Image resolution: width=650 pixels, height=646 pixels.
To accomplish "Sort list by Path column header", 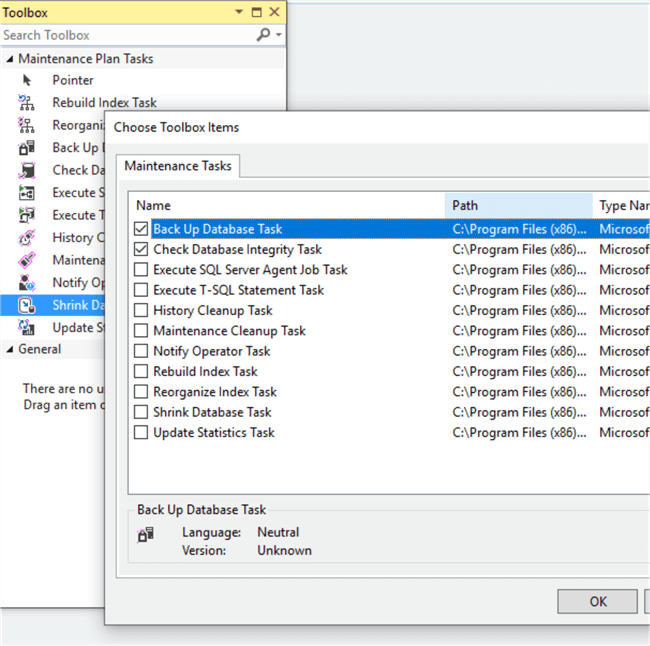I will [x=519, y=206].
